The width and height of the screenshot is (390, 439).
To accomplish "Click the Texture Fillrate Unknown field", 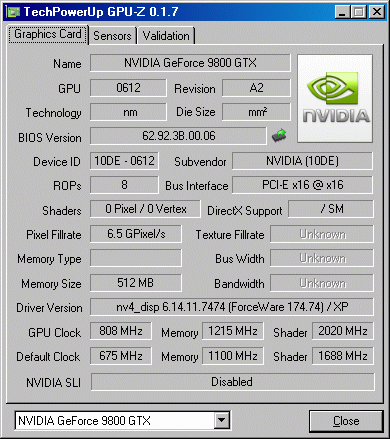I will [322, 234].
